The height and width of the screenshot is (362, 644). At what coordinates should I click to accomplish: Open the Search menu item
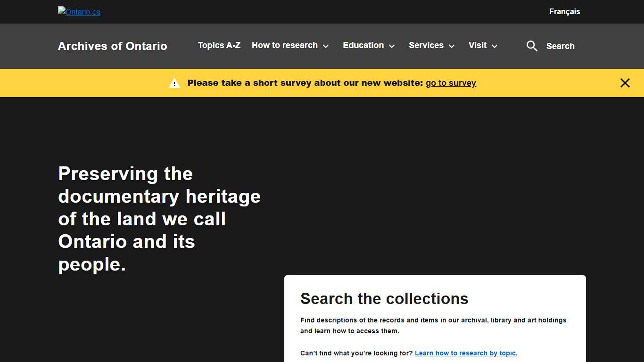(560, 46)
